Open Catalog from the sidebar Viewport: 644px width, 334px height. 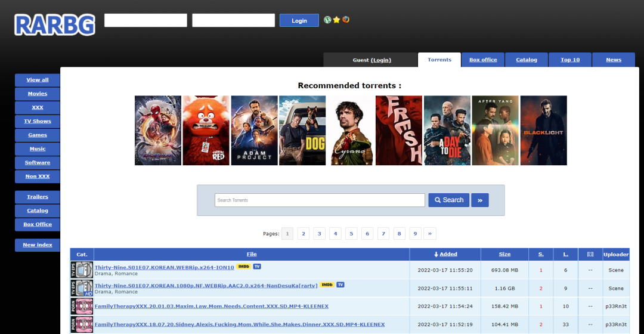pyautogui.click(x=38, y=211)
